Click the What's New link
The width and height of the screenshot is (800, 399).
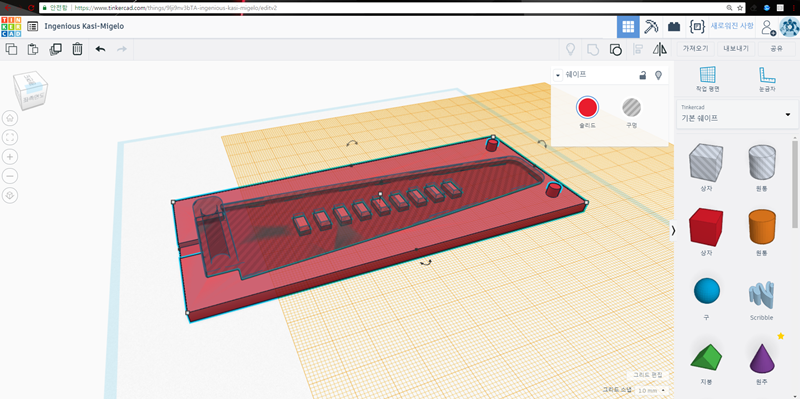click(732, 26)
